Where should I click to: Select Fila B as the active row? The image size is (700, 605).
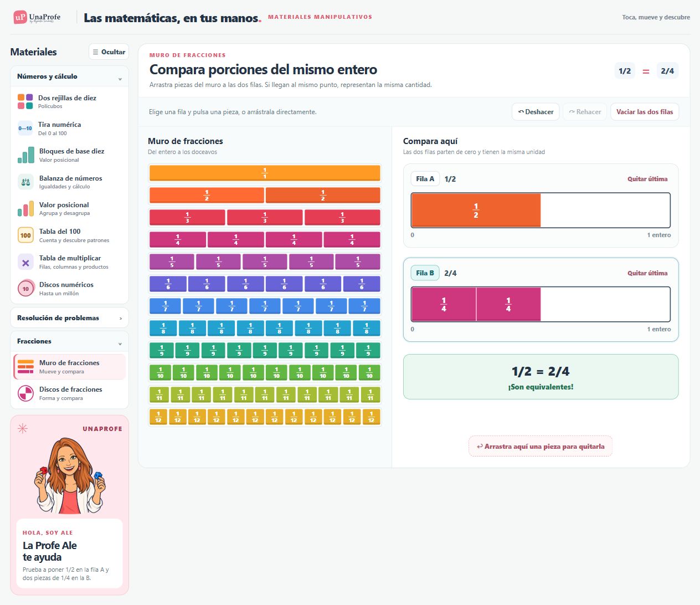pyautogui.click(x=425, y=273)
